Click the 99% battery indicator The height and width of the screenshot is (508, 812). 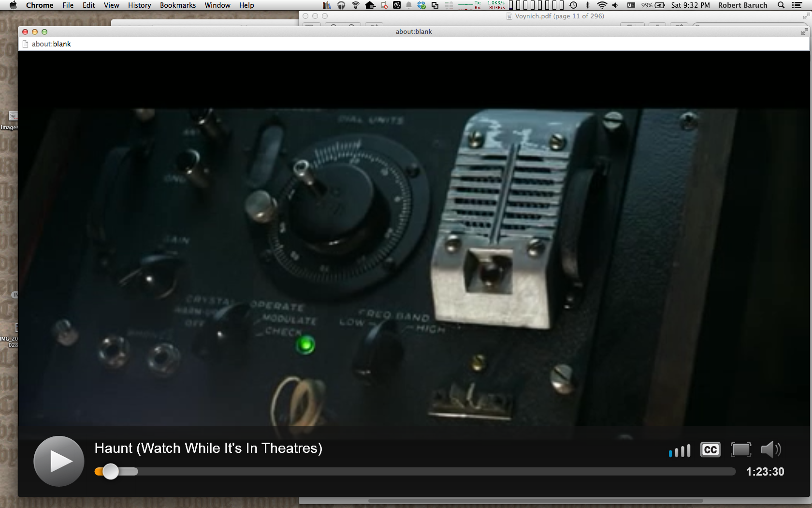(653, 5)
